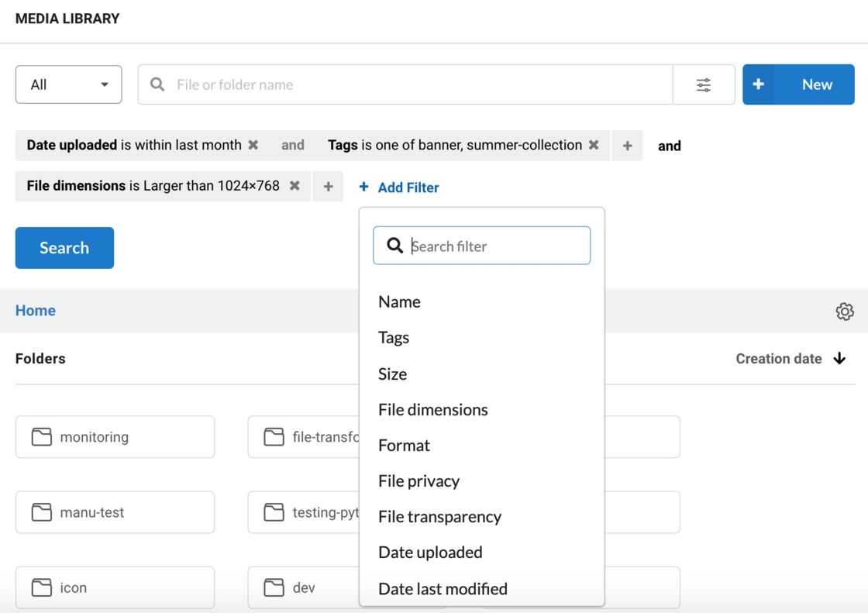Add OR condition after Tags filter
Viewport: 868px width, 613px height.
(x=627, y=146)
